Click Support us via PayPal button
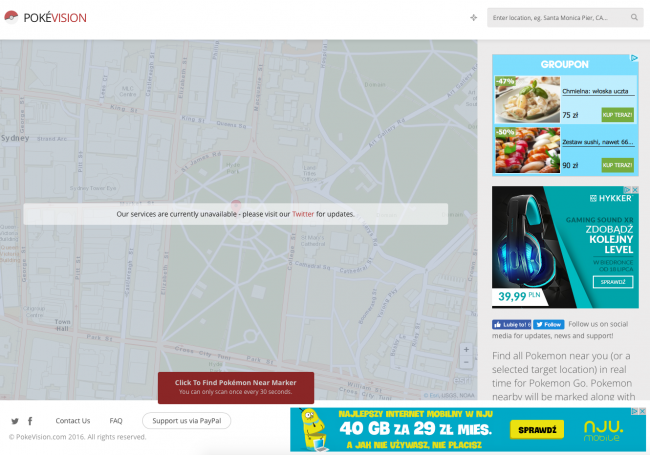The height and width of the screenshot is (455, 650). click(187, 421)
